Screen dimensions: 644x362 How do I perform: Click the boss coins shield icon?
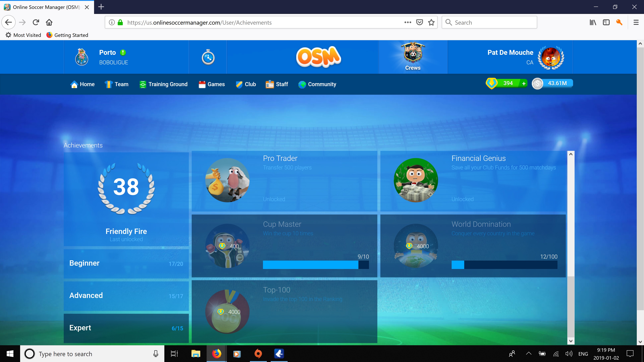coord(492,83)
